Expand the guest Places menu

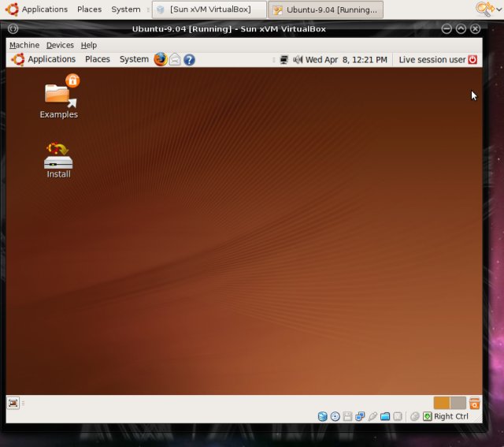point(97,59)
